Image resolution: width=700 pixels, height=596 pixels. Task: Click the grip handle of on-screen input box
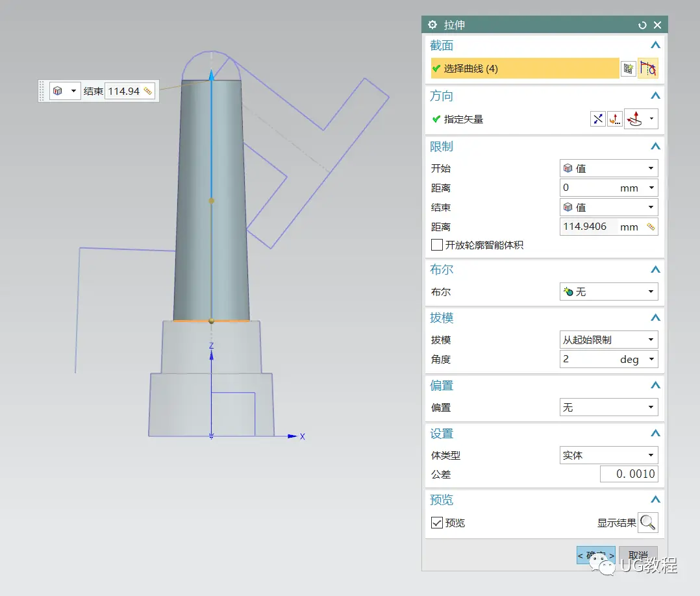42,91
